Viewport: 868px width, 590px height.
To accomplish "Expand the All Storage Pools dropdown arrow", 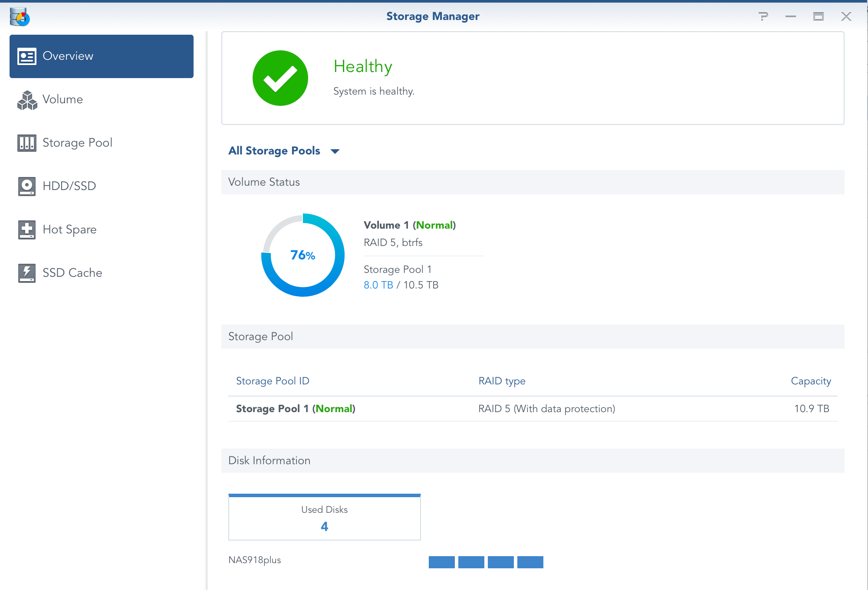I will [x=335, y=151].
